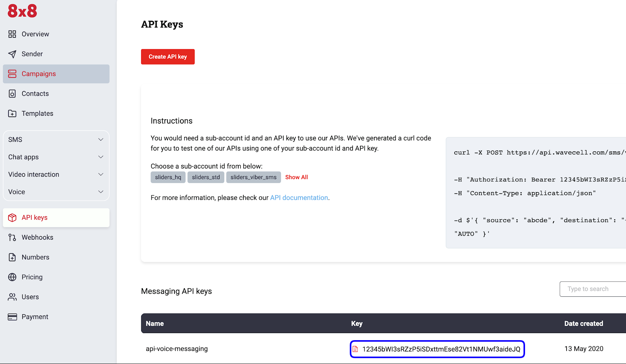
Task: Open the Payment section
Action: (56, 317)
